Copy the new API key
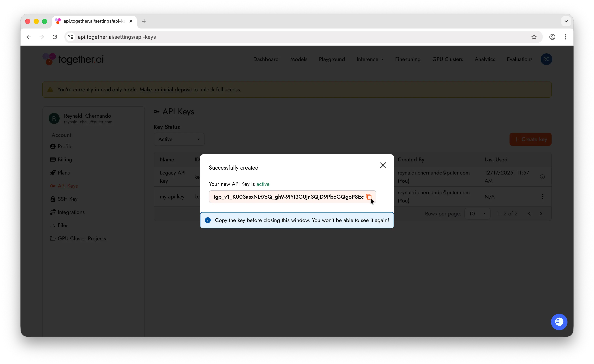 coord(369,197)
